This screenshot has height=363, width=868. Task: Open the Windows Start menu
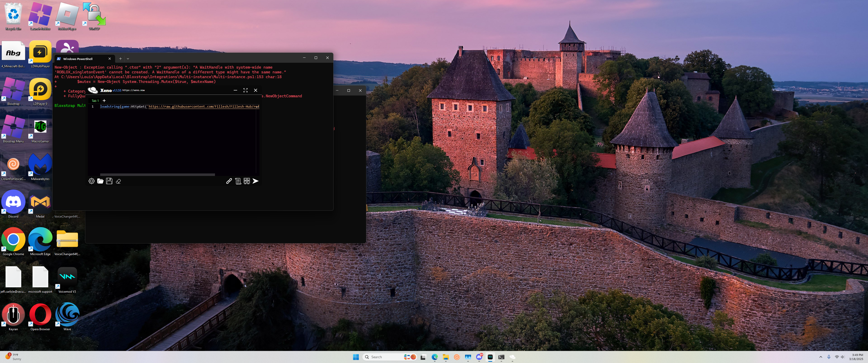(x=356, y=357)
